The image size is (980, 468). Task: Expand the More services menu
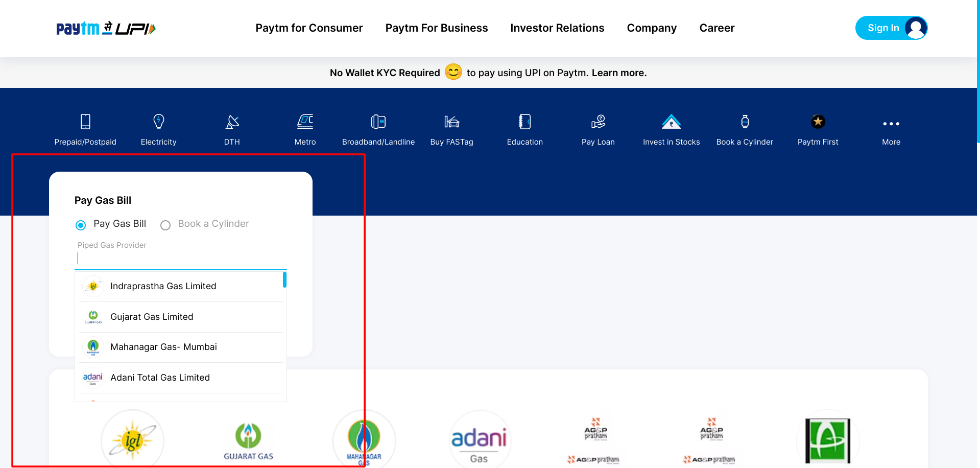[x=891, y=124]
